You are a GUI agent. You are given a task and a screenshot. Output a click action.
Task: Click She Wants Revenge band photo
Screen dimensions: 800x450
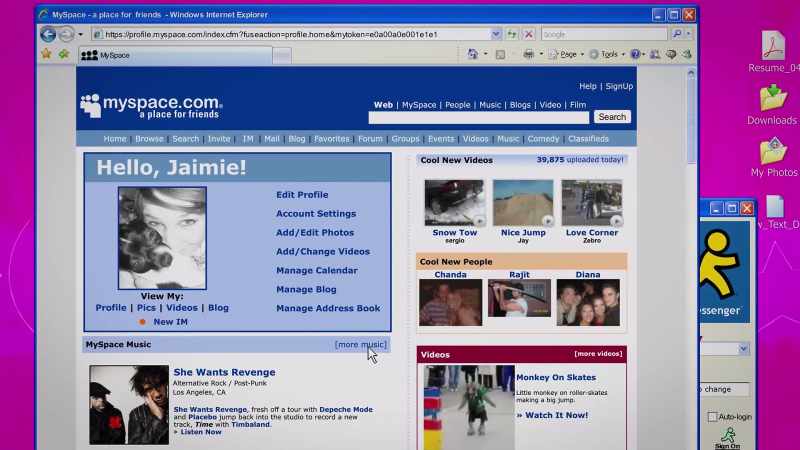coord(129,404)
